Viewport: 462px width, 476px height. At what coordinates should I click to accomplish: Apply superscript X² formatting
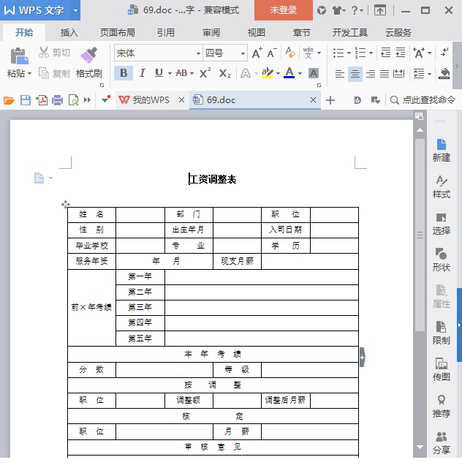[205, 73]
